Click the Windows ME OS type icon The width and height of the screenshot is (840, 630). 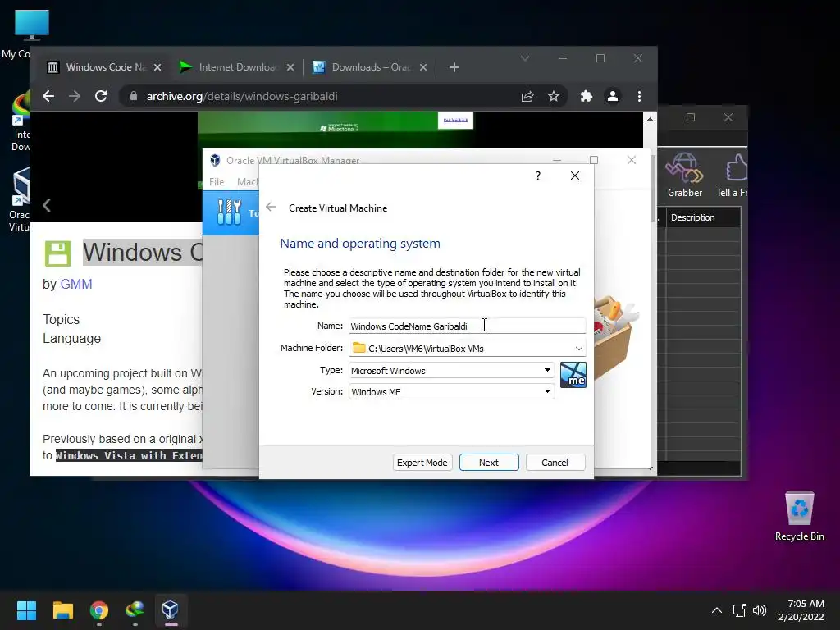pos(573,374)
